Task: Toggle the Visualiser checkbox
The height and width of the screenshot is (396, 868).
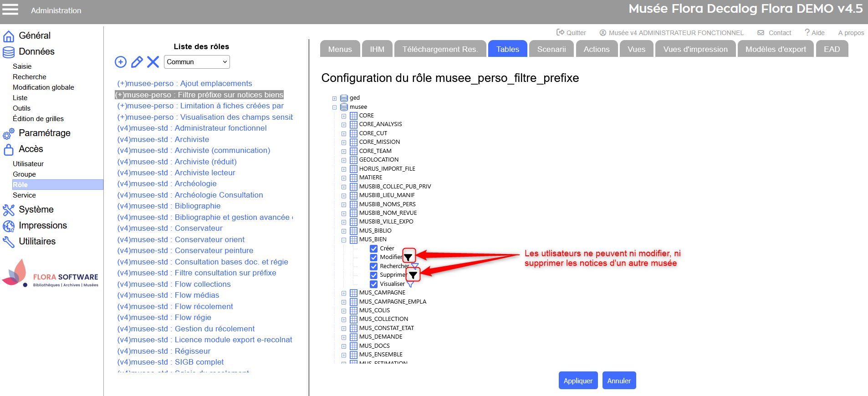Action: [373, 284]
